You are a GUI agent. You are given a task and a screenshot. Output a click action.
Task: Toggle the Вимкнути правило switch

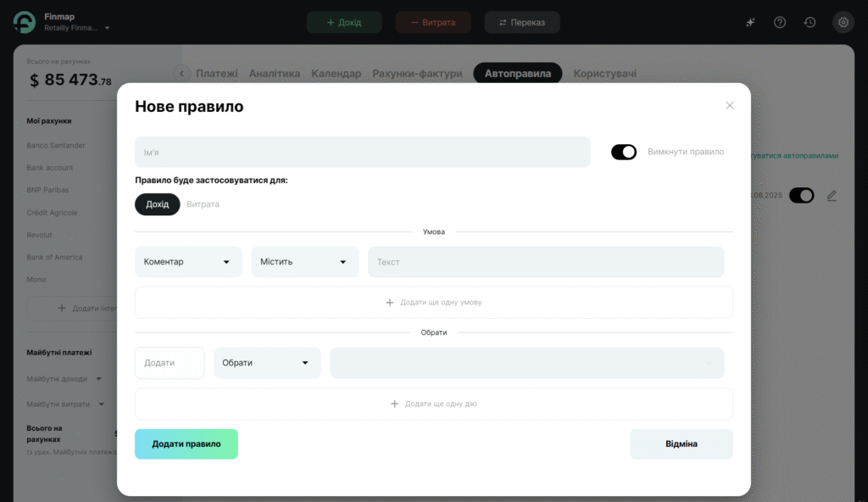[x=624, y=152]
